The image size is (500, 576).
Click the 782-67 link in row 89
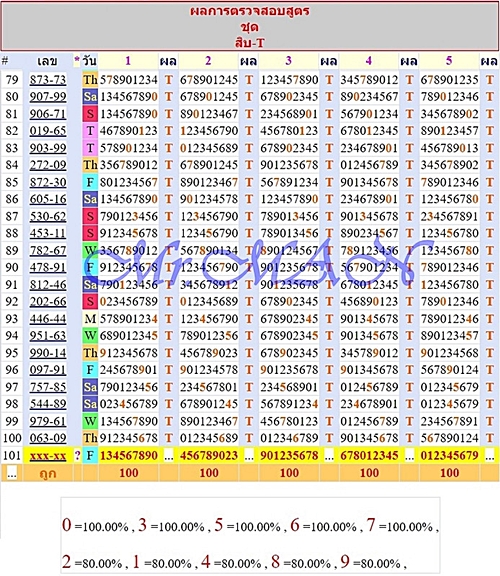click(x=48, y=251)
